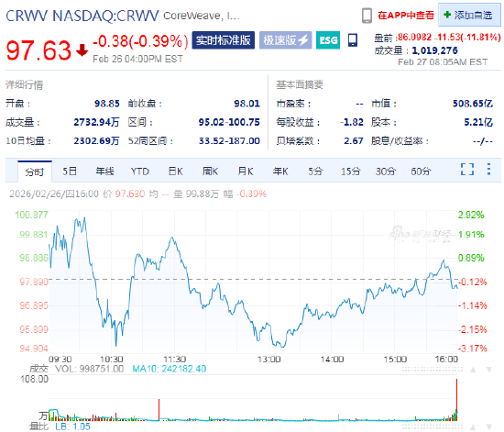Screen dimensions: 504x432
Task: Add stock via 添加自选 button
Action: (x=469, y=15)
